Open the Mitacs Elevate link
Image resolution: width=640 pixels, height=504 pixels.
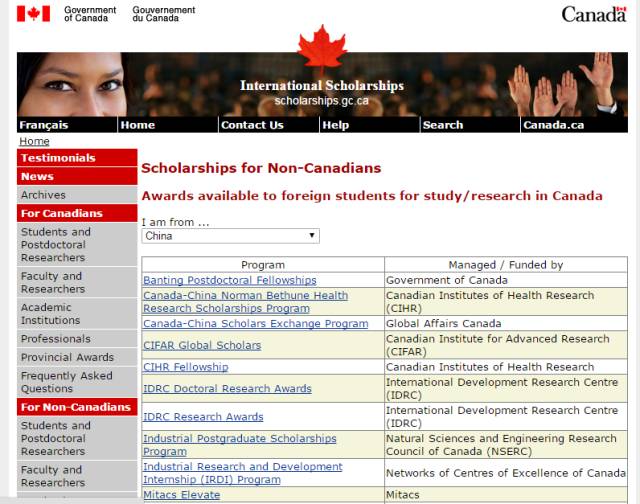182,495
